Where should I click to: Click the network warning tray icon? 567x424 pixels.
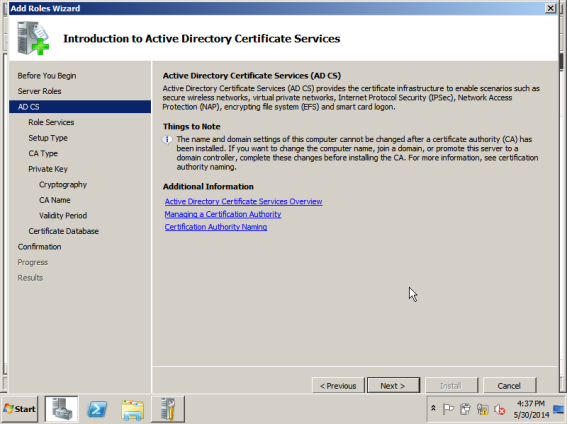(x=483, y=409)
